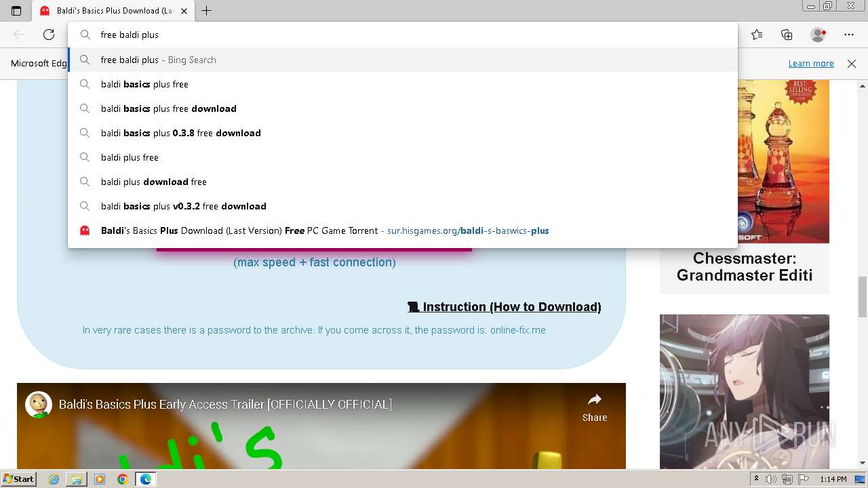The image size is (868, 488).
Task: Open File Explorer from taskbar
Action: tap(77, 479)
